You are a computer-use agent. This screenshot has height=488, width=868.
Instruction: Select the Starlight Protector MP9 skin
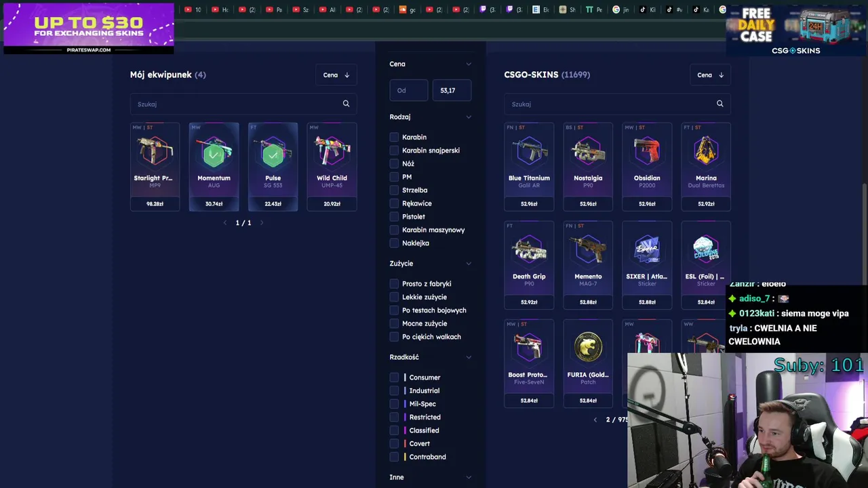click(x=155, y=167)
